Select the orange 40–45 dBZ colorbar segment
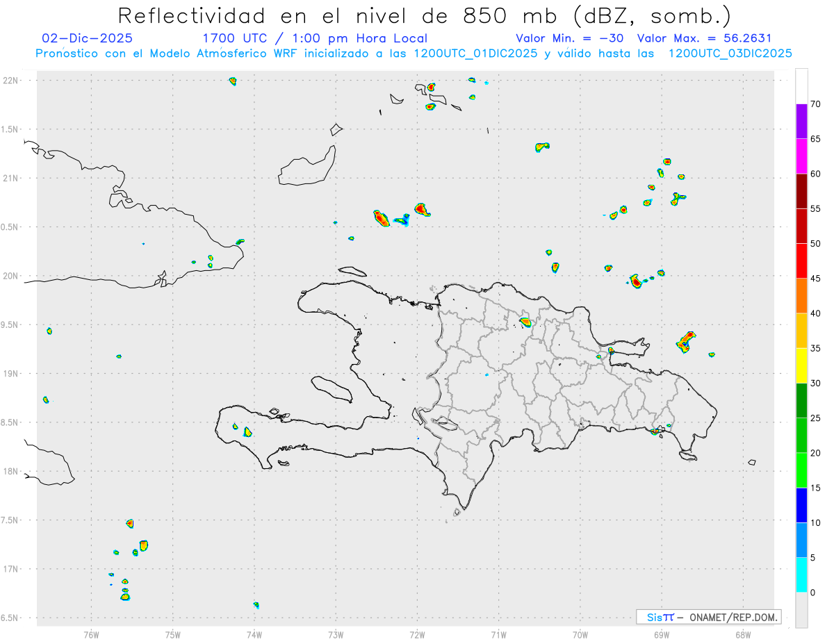834x644 pixels. tap(801, 296)
